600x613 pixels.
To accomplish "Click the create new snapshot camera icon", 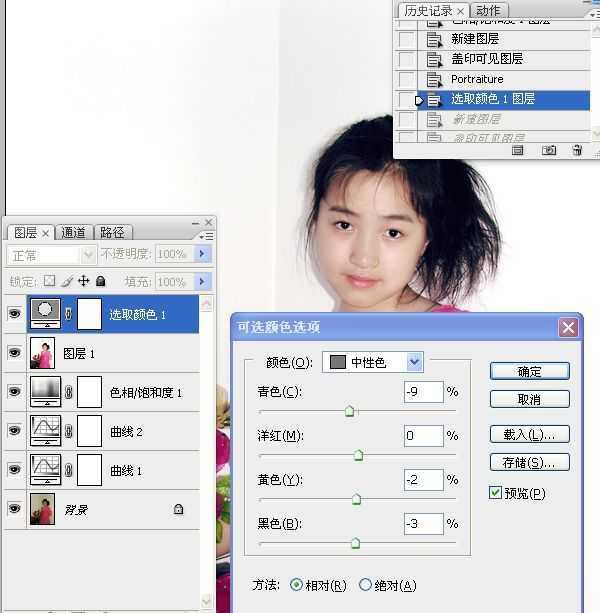I will tap(548, 150).
